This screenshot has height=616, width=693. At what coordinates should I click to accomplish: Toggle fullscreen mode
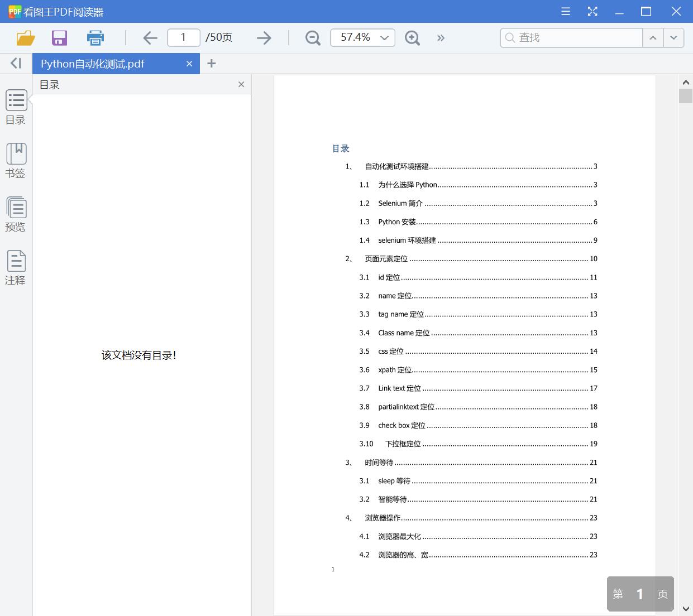592,11
